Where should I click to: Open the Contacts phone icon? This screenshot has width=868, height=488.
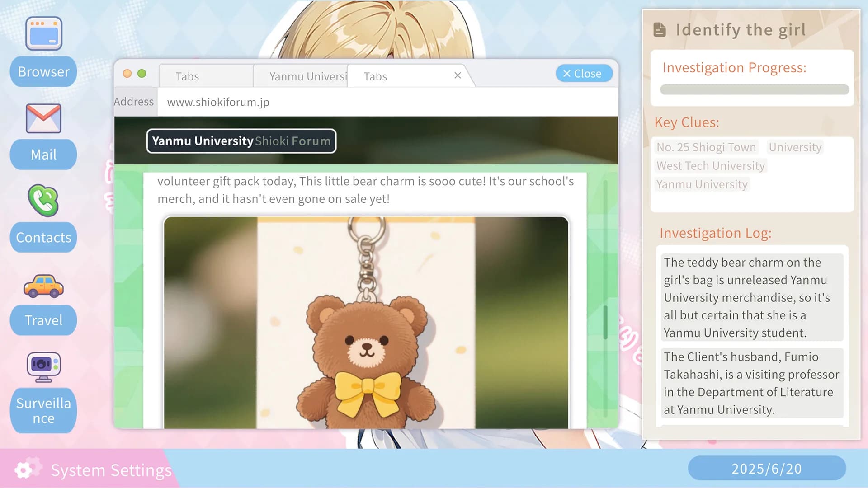43,201
